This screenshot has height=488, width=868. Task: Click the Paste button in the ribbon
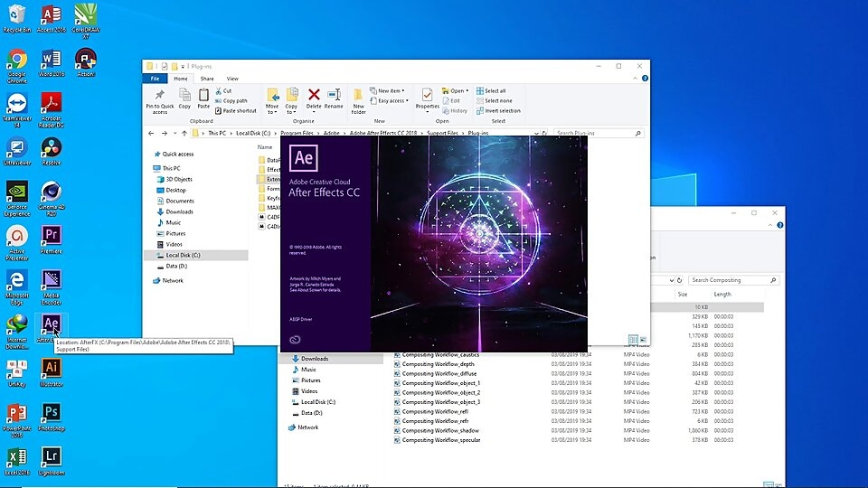point(203,99)
